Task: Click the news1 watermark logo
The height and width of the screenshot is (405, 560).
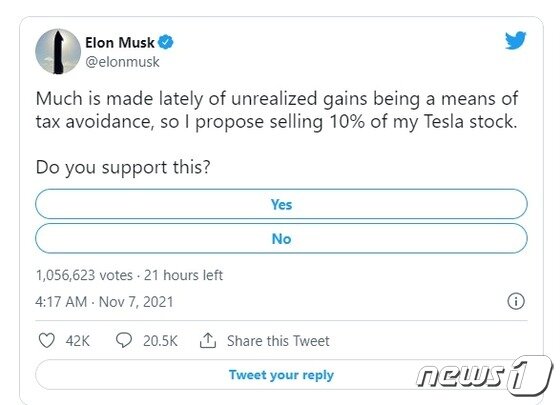Action: tap(485, 375)
